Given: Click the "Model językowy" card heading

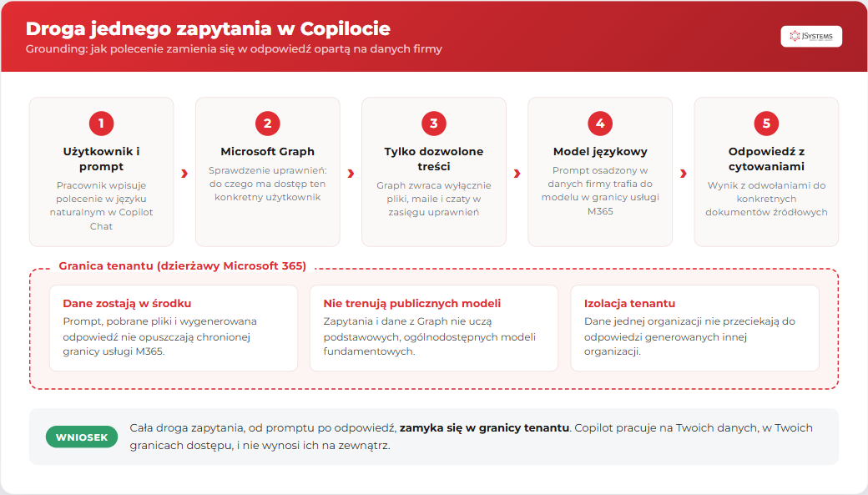Looking at the screenshot, I should point(600,152).
